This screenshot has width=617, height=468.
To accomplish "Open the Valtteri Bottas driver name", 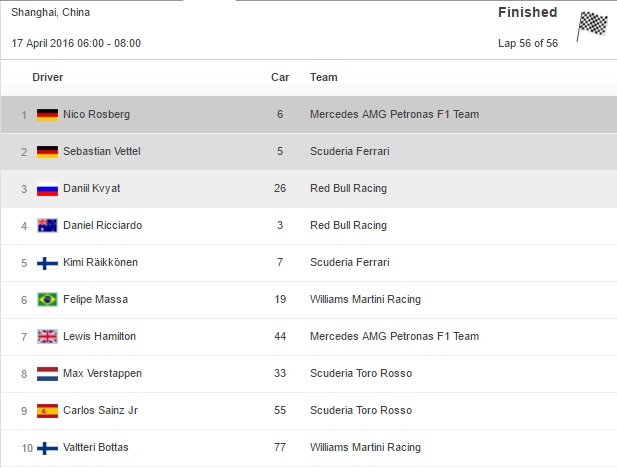I will click(96, 447).
